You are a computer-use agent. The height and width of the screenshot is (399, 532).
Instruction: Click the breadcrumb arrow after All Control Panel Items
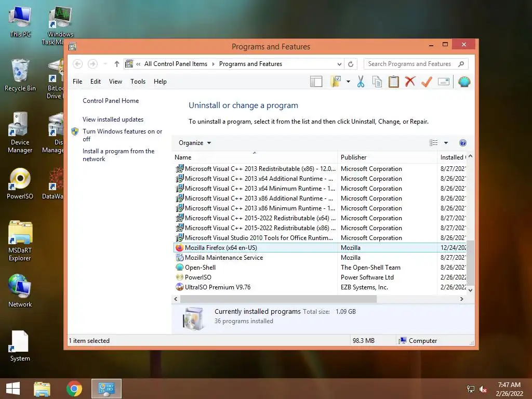point(213,64)
